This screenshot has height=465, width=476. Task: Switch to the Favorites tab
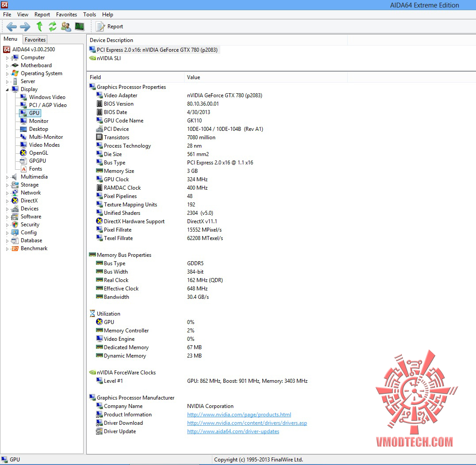click(35, 39)
